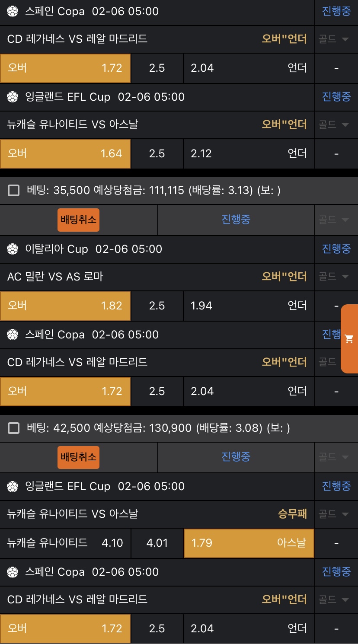
Task: Cancel the 35,500 bet with 배팅취소
Action: coord(78,220)
